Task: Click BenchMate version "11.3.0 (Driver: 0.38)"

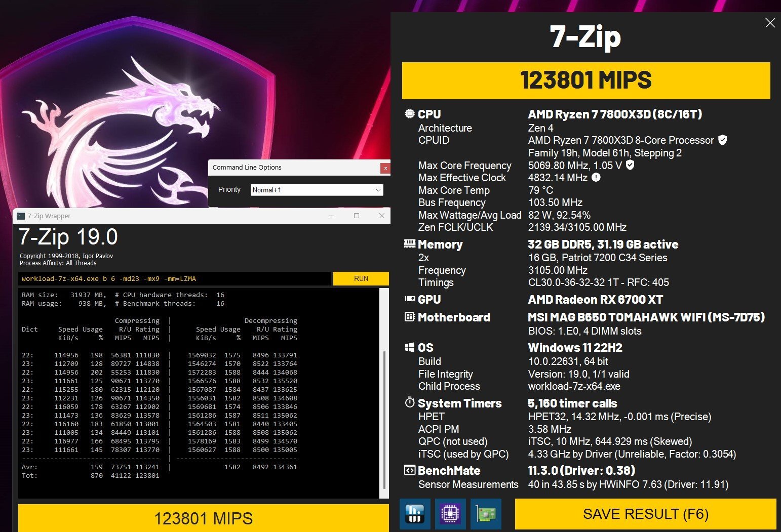Action: tap(581, 471)
